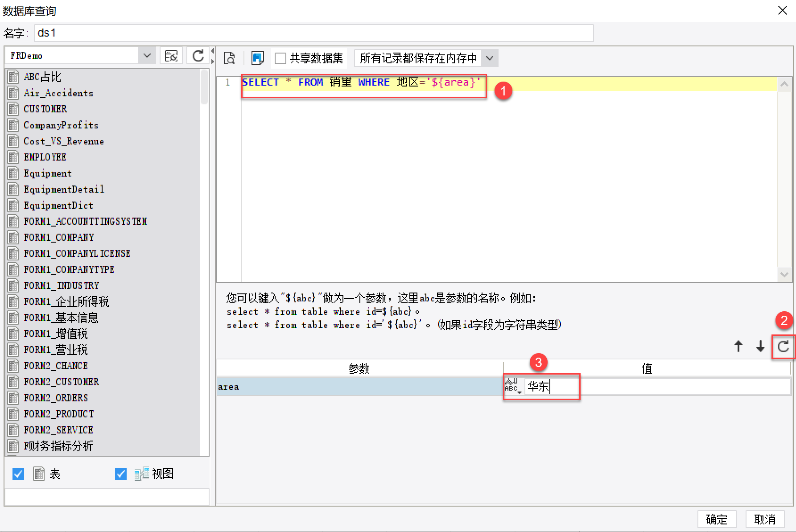Open the 所有记录都保存在内存中 dropdown
Viewport: 796px width, 532px height.
point(489,58)
